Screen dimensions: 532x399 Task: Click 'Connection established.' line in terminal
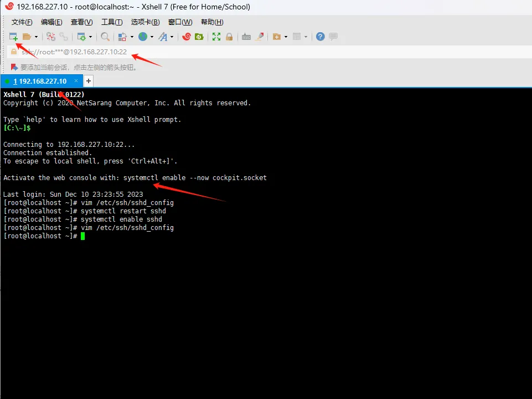[48, 153]
